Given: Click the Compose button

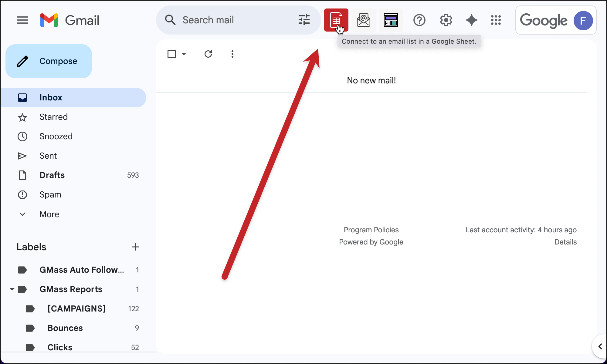Looking at the screenshot, I should (49, 61).
